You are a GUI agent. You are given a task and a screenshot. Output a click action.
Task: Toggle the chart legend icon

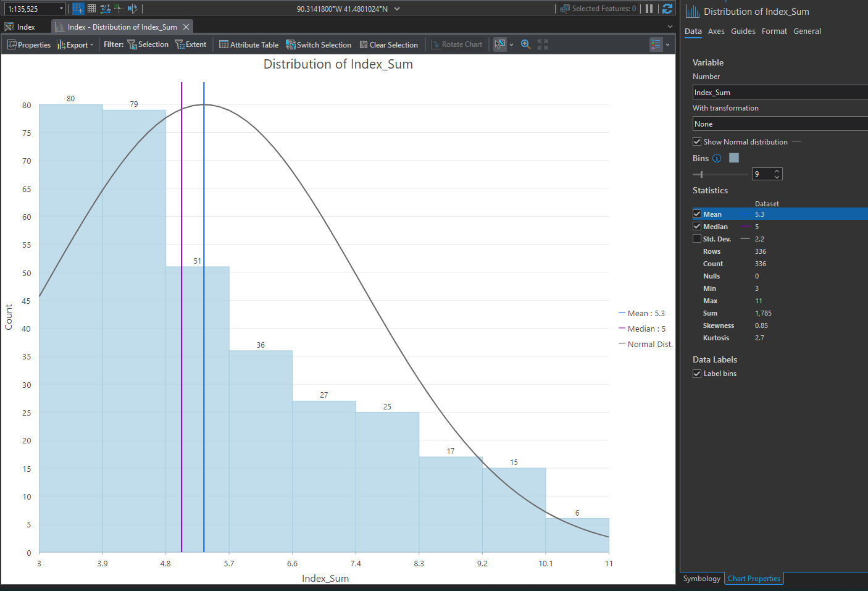pyautogui.click(x=656, y=44)
